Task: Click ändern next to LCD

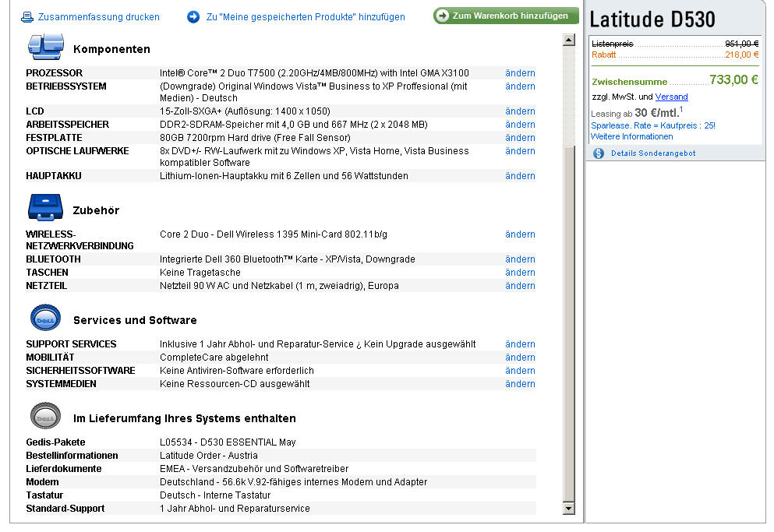Action: (520, 111)
